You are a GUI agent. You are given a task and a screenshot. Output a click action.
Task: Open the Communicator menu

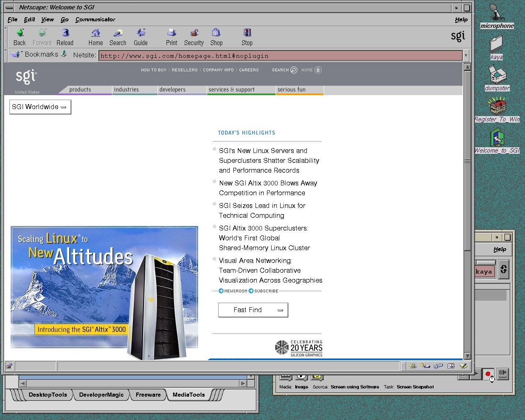(95, 19)
